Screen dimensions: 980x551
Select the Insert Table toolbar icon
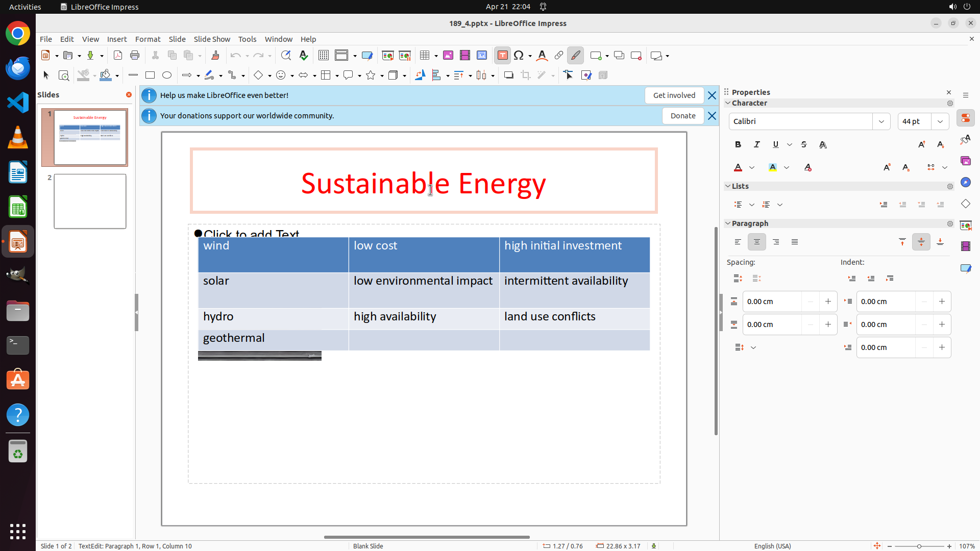425,56
